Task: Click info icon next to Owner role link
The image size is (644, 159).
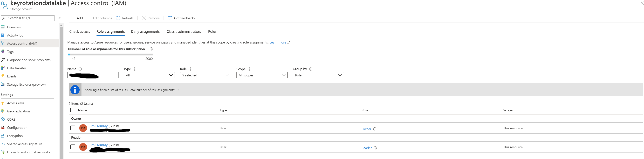Action: coord(375,129)
